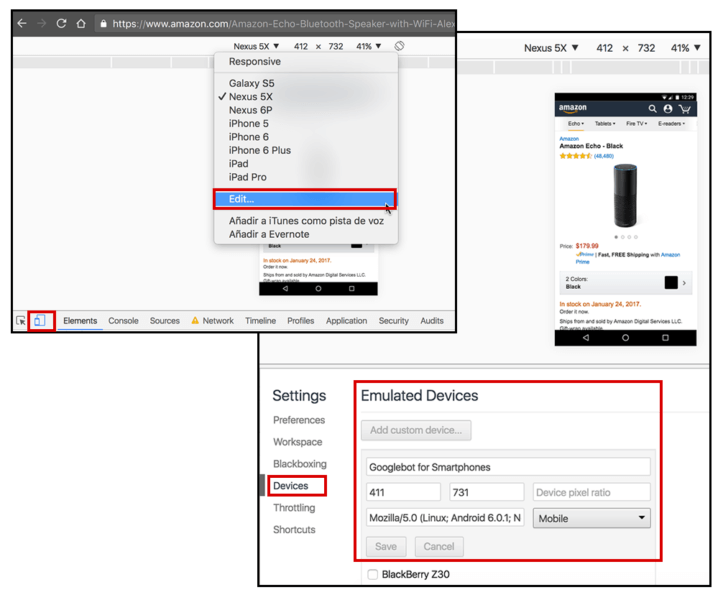
Task: Click Add custom device button
Action: tap(416, 430)
